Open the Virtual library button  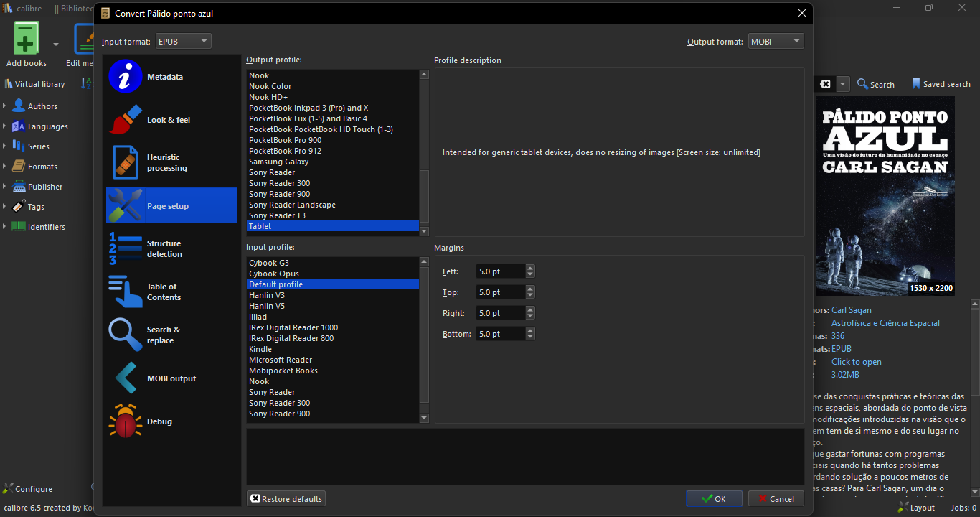pos(35,84)
